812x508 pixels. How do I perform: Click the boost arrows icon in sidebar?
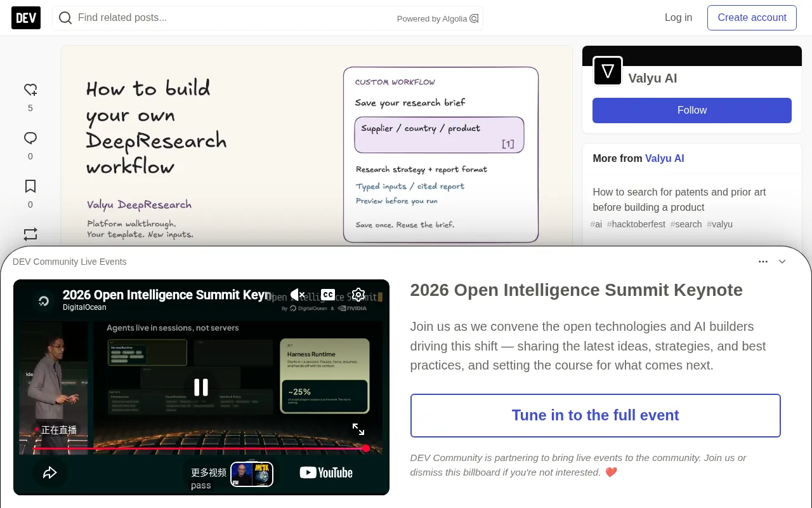(x=30, y=234)
